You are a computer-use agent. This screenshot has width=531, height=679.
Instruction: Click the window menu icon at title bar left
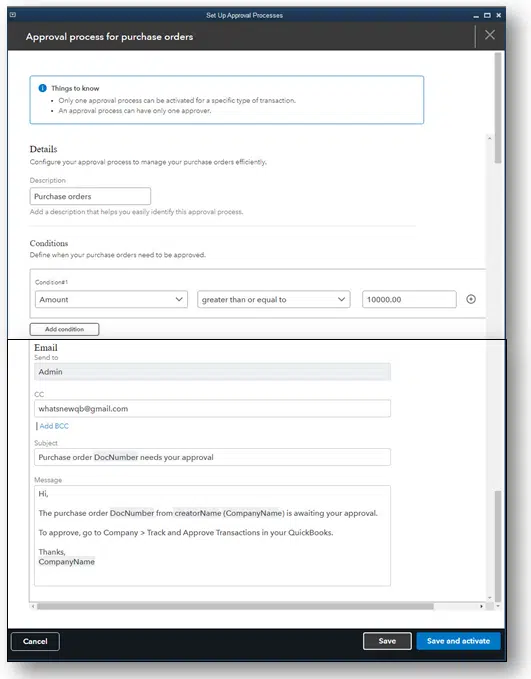[13, 15]
